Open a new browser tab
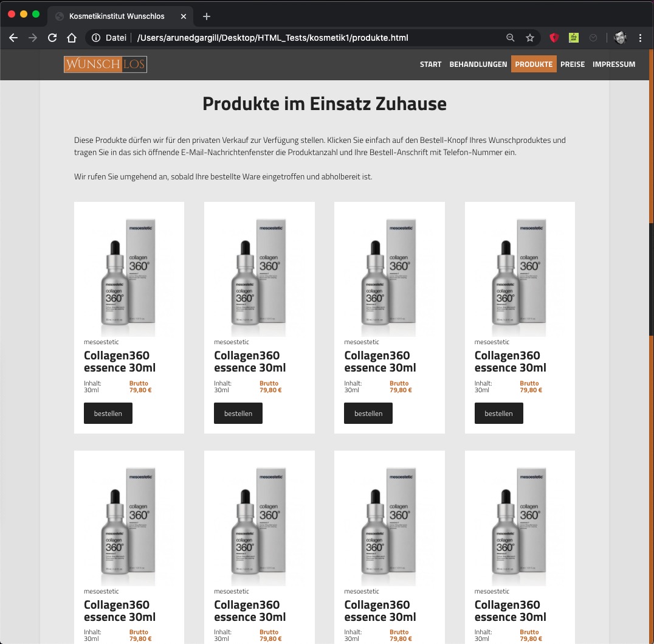This screenshot has height=644, width=654. pos(207,16)
